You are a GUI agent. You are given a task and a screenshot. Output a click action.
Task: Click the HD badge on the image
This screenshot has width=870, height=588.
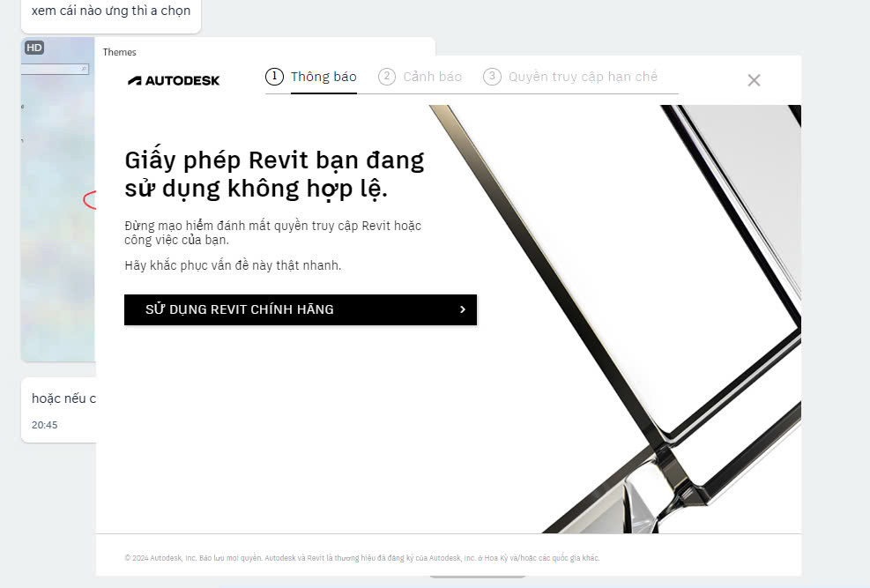(34, 48)
